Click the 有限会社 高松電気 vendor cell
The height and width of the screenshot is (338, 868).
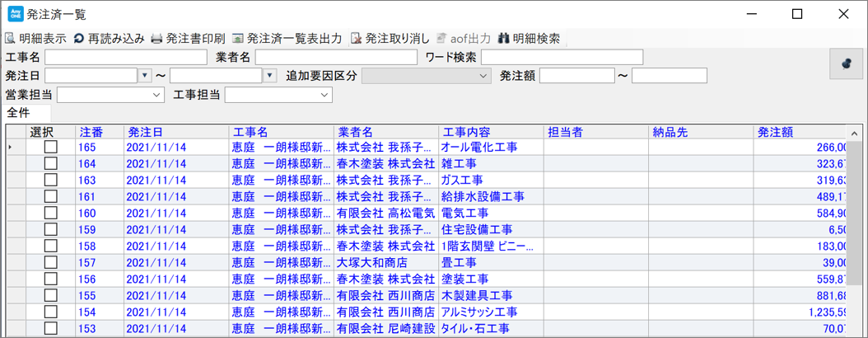pyautogui.click(x=386, y=213)
